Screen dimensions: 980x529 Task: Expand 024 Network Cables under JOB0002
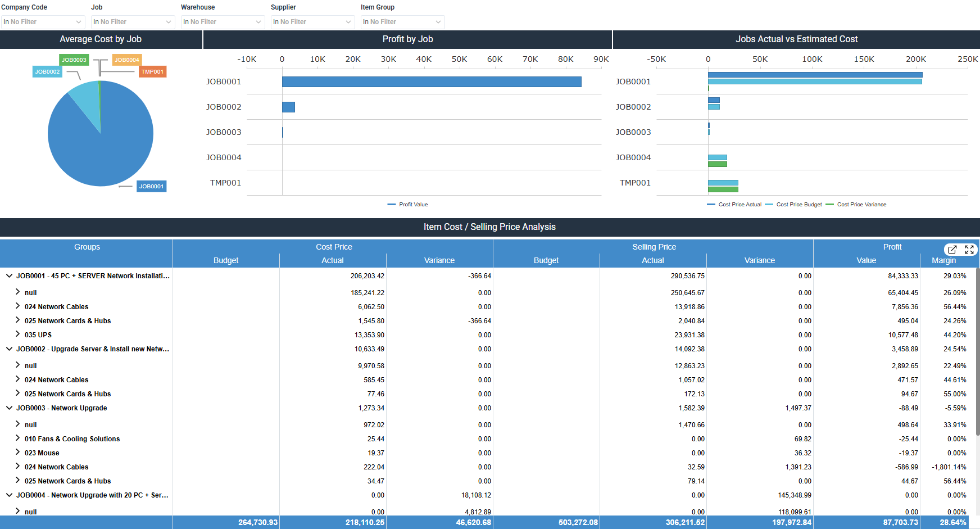(x=17, y=379)
